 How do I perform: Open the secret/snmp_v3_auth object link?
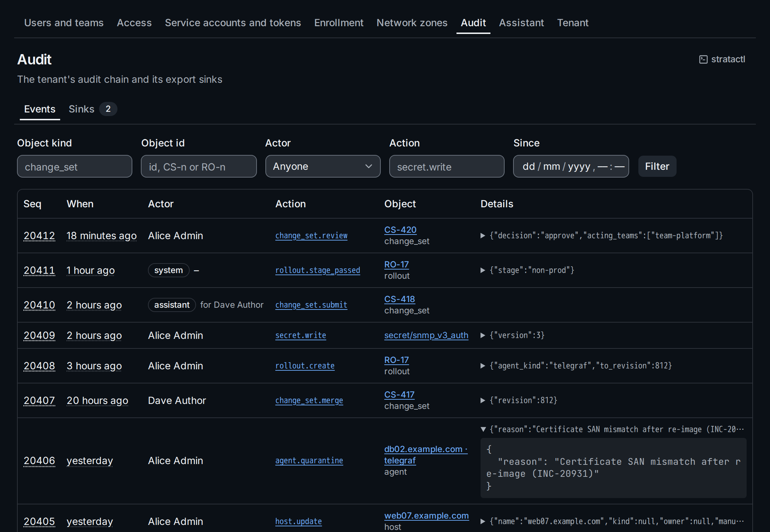click(x=426, y=335)
